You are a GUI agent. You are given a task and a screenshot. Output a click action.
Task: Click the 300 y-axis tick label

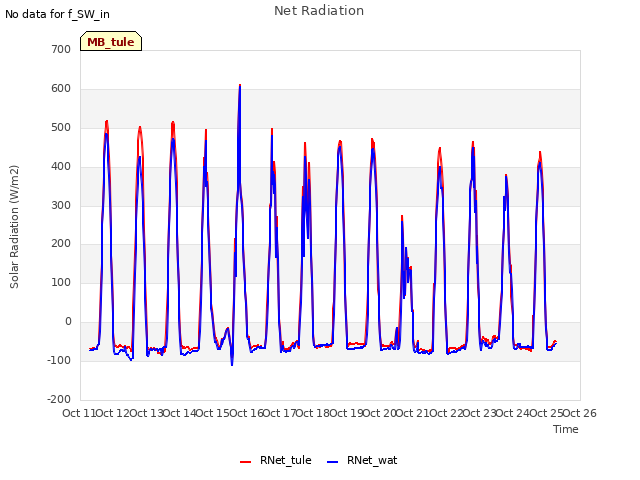[61, 205]
